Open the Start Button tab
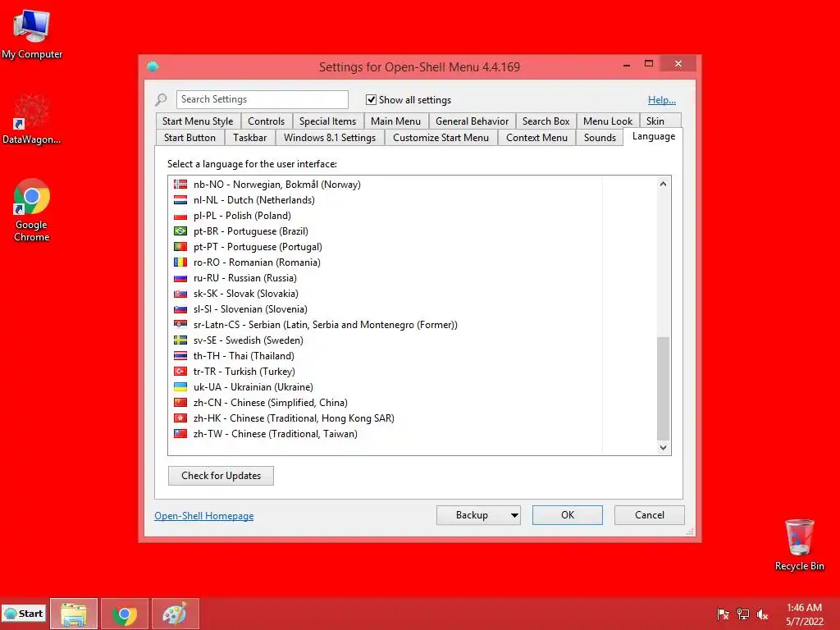The width and height of the screenshot is (840, 630). coord(189,138)
